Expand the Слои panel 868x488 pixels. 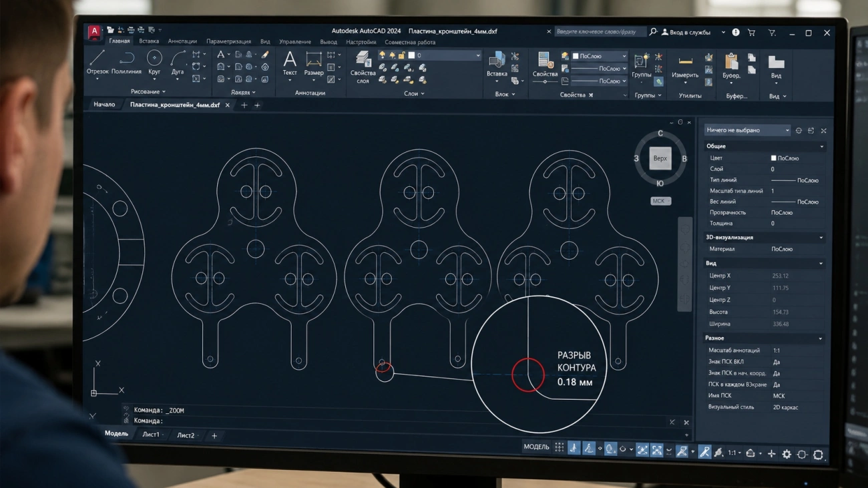tap(415, 93)
